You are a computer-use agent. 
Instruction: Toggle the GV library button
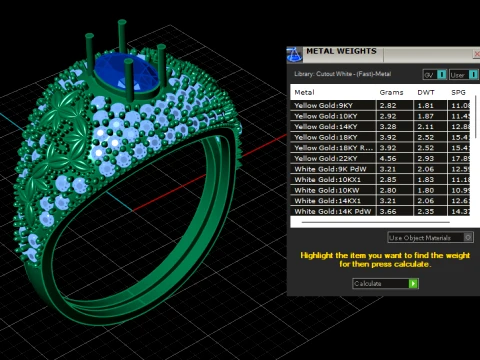pos(435,75)
